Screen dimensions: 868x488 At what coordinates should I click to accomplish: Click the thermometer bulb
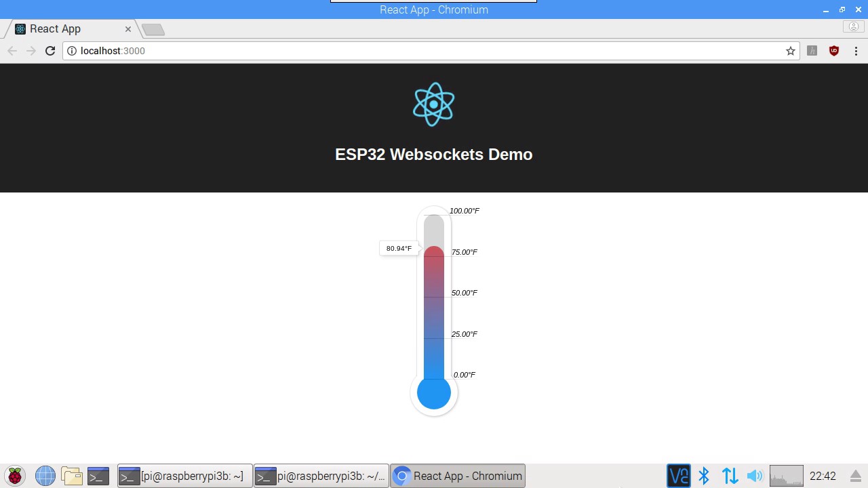coord(434,393)
